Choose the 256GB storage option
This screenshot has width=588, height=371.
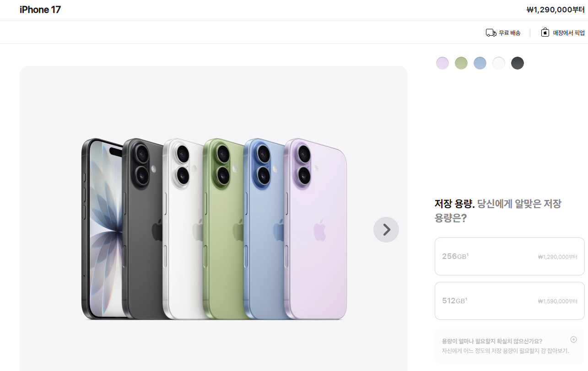click(x=510, y=256)
